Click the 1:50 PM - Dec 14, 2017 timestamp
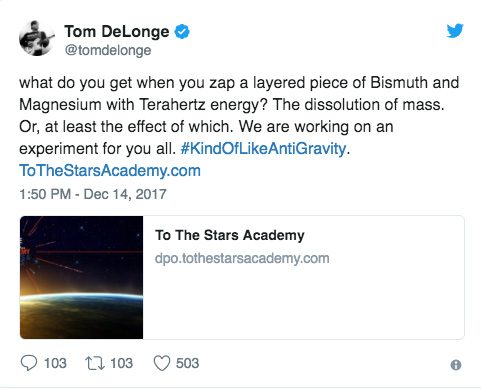The image size is (481, 388). (x=93, y=194)
